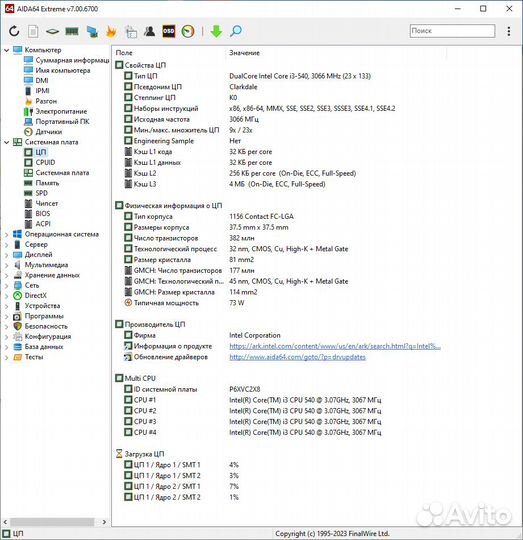Viewport: 523px width, 540px height.
Task: Select Конфигурация tree item
Action: pos(42,337)
